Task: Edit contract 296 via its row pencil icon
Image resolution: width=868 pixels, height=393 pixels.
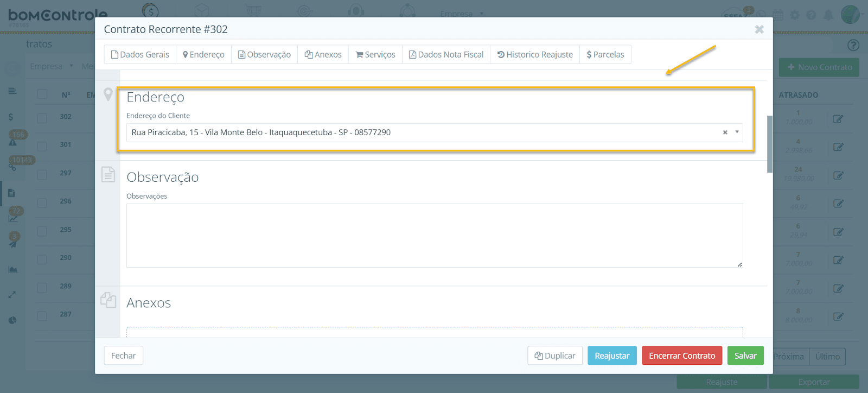Action: click(x=838, y=204)
